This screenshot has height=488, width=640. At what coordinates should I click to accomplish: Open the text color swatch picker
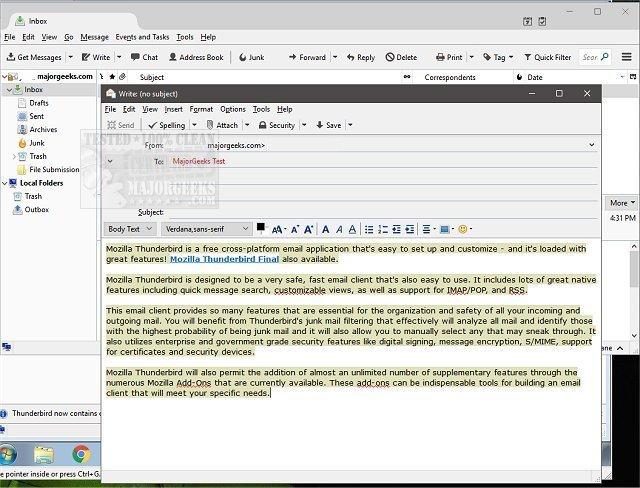click(x=261, y=228)
